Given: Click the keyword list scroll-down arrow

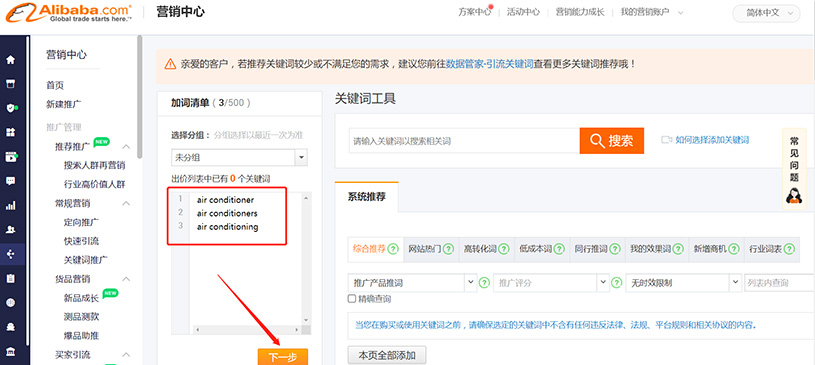Looking at the screenshot, I should [306, 320].
